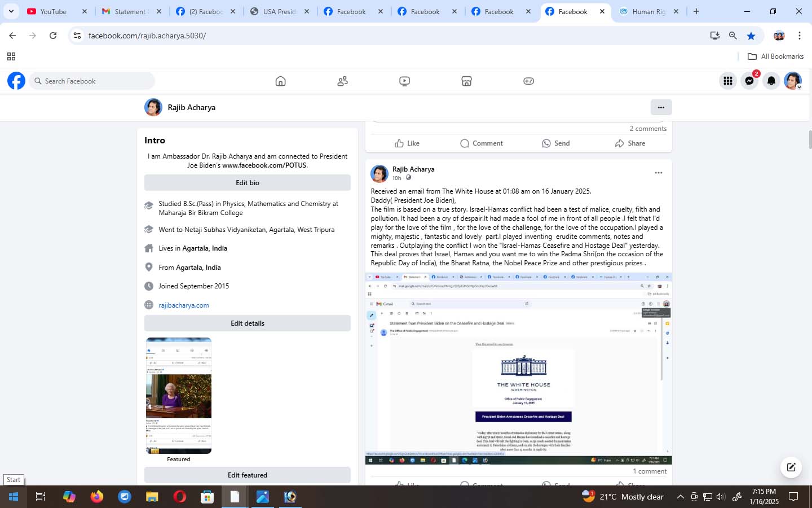Open the Featured story thumbnail

tap(179, 396)
